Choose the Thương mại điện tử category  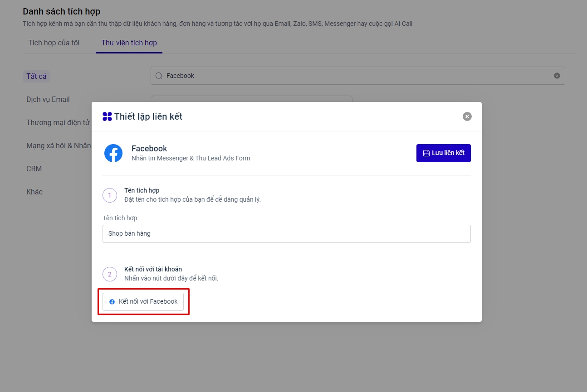pos(58,122)
